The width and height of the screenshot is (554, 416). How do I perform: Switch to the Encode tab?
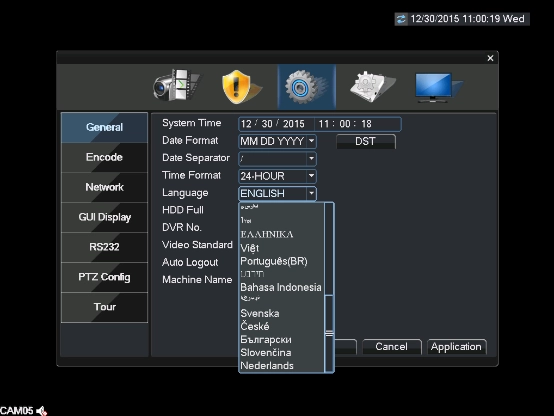tap(104, 157)
